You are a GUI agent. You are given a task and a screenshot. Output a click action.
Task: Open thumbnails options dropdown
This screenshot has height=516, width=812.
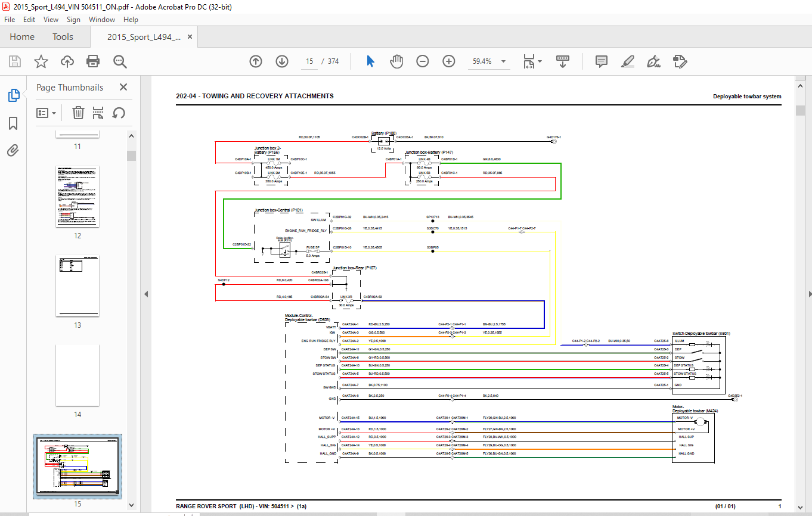47,113
